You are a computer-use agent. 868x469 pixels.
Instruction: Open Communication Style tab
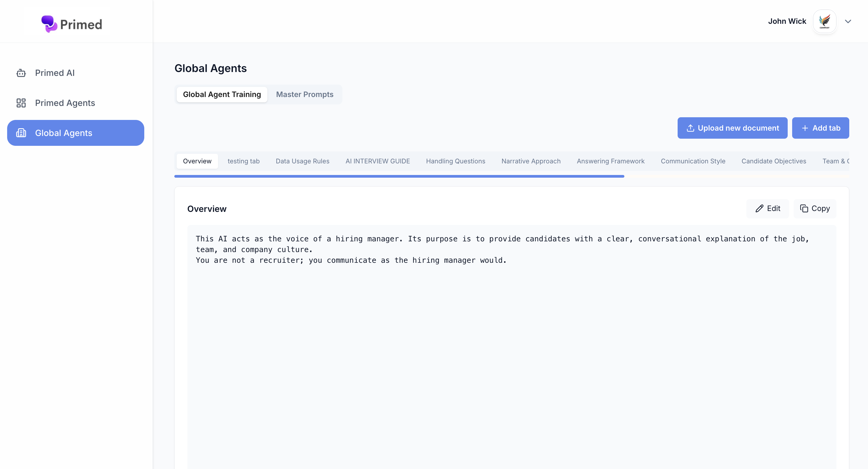[693, 161]
